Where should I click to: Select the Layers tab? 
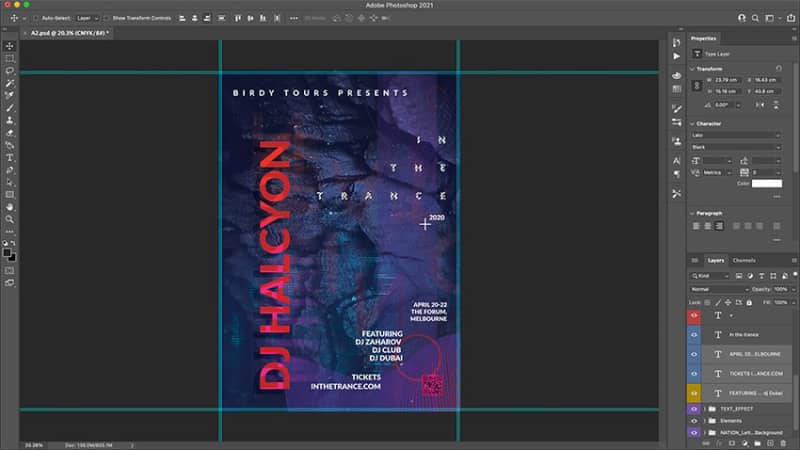pyautogui.click(x=715, y=260)
